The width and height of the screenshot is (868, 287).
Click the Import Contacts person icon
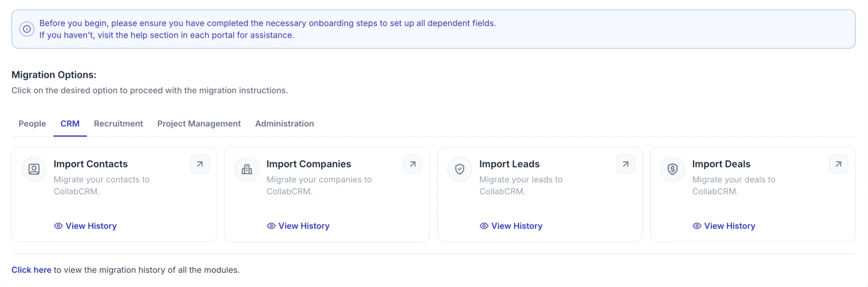point(34,169)
